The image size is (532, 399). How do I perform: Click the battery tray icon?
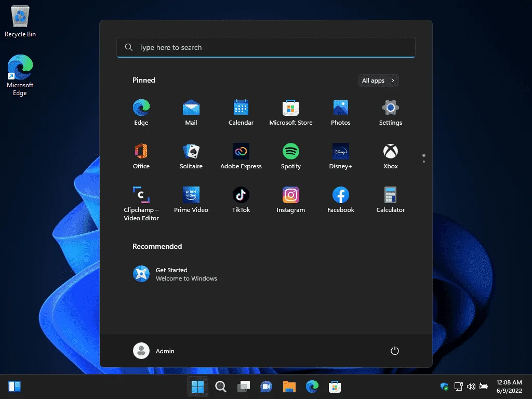point(484,387)
